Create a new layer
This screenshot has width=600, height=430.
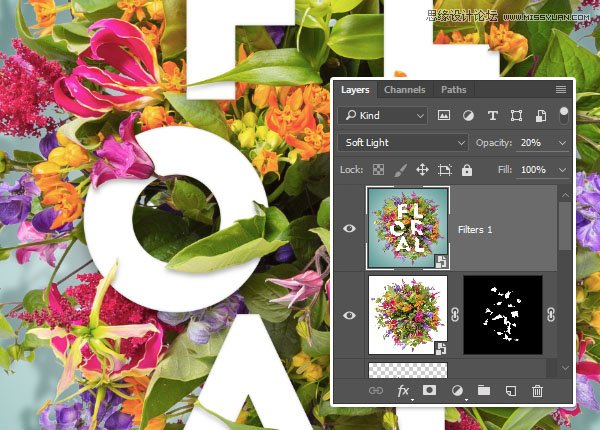(511, 391)
